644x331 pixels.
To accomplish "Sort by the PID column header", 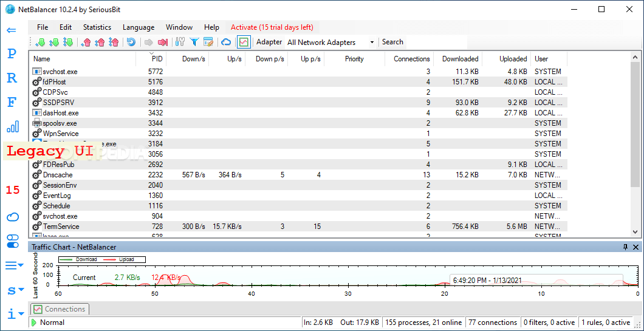I will (x=151, y=59).
